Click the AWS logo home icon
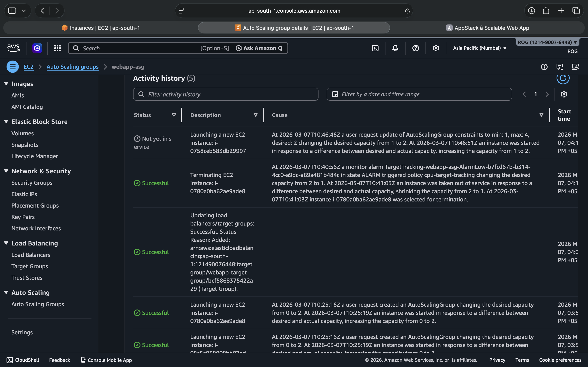Image resolution: width=588 pixels, height=367 pixels. click(13, 48)
